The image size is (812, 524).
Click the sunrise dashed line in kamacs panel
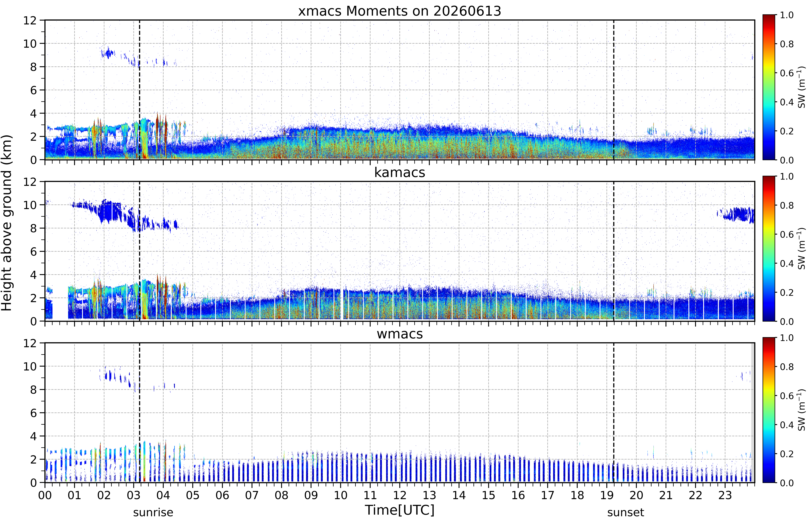(139, 251)
